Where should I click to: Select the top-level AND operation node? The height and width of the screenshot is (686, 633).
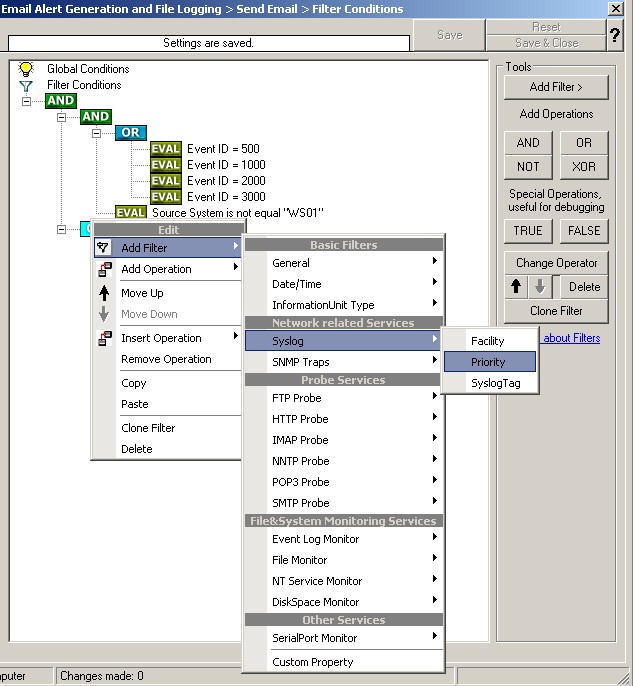[x=61, y=101]
